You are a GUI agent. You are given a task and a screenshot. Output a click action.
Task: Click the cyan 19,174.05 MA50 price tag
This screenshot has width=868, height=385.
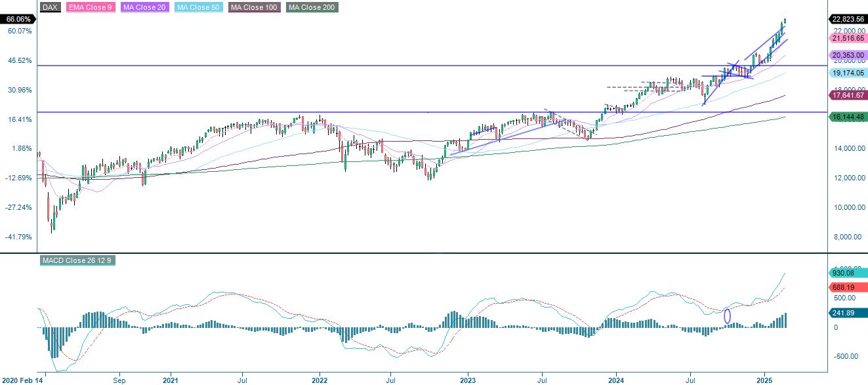846,73
